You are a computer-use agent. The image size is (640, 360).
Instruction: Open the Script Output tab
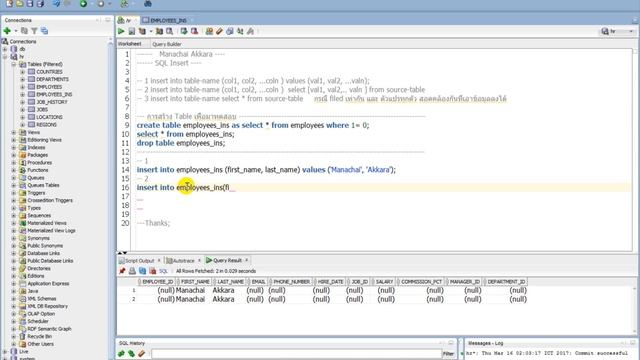pos(139,260)
